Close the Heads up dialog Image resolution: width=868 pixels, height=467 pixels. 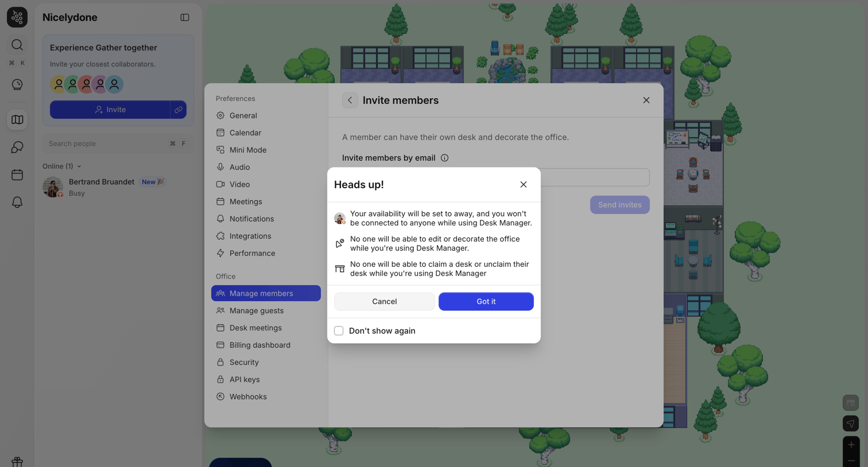tap(524, 185)
